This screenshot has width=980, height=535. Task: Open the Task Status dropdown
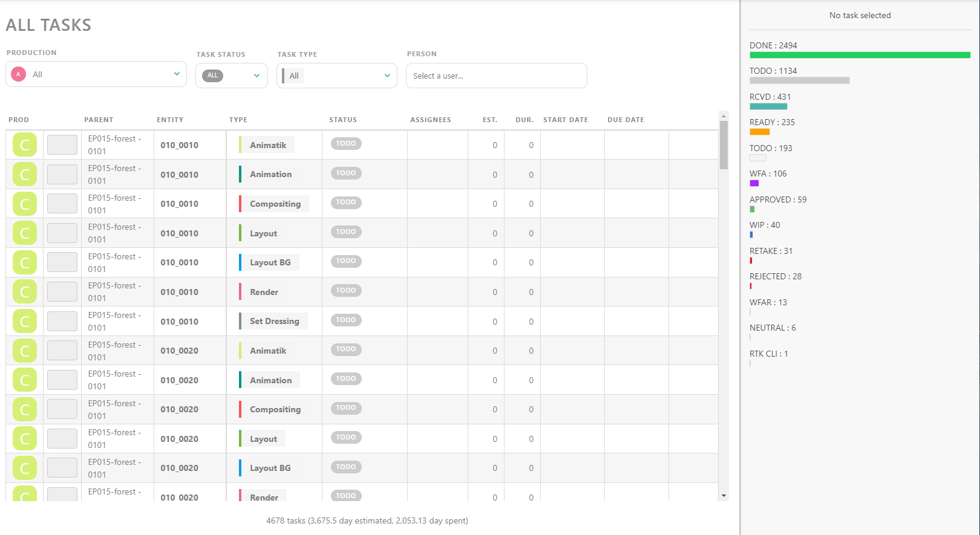click(231, 76)
